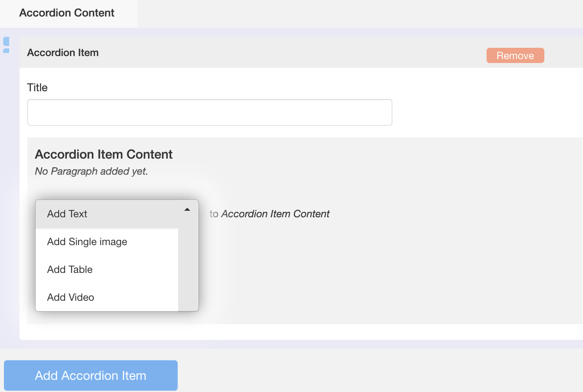
Task: Remove the current Accordion Item
Action: (x=515, y=55)
